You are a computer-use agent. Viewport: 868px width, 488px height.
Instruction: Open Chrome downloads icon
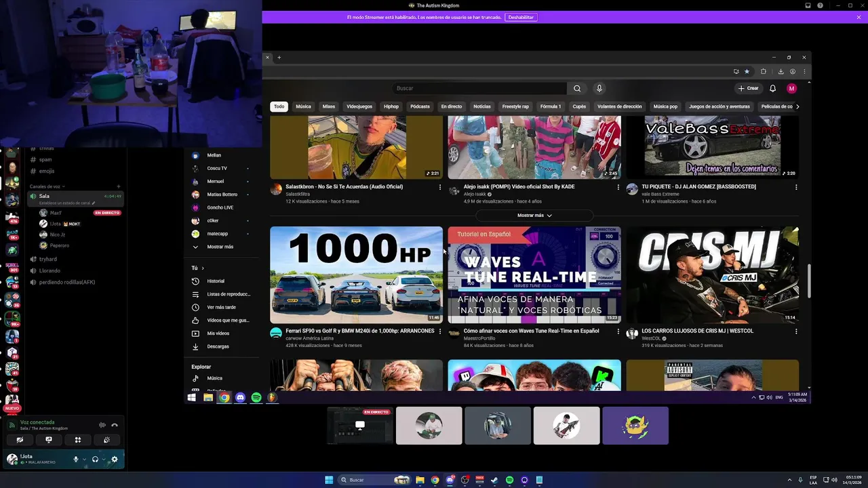point(781,71)
